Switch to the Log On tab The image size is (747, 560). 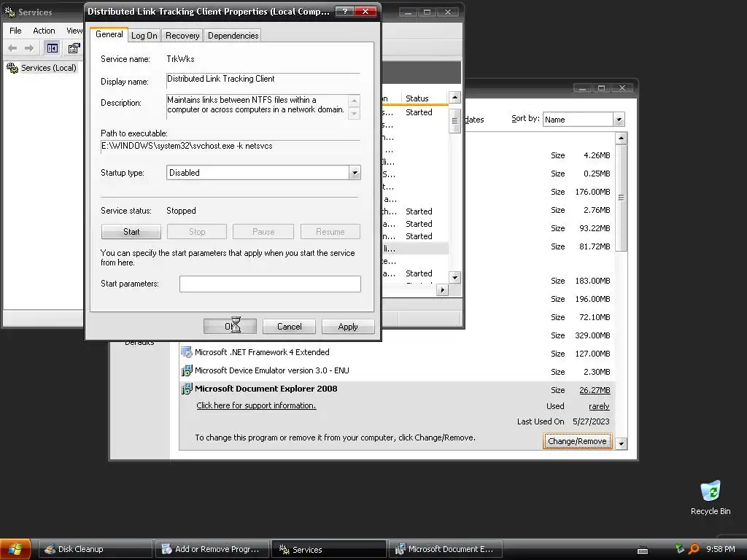144,36
